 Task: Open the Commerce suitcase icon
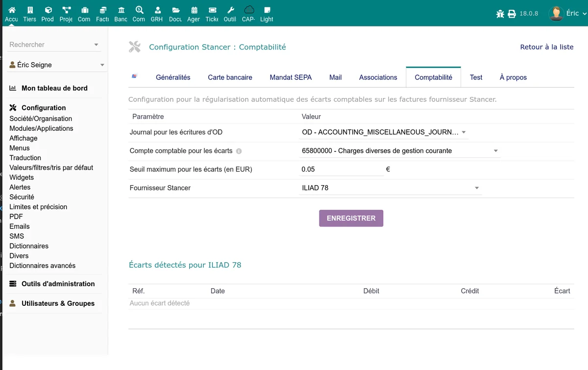click(x=84, y=10)
